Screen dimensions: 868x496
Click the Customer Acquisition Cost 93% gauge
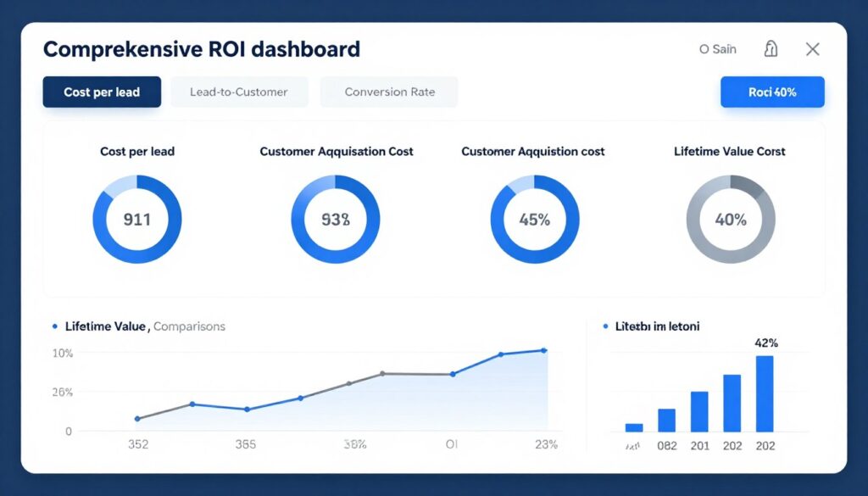pyautogui.click(x=335, y=218)
